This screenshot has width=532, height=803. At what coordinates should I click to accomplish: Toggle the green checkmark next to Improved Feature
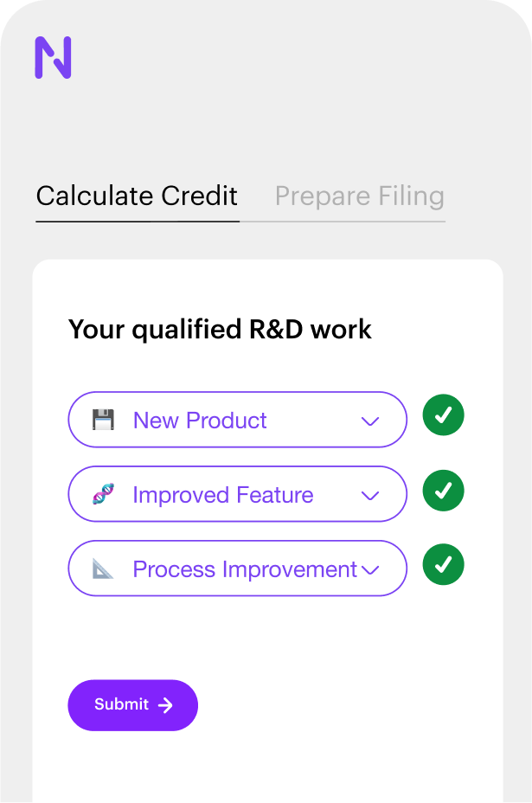pyautogui.click(x=443, y=491)
